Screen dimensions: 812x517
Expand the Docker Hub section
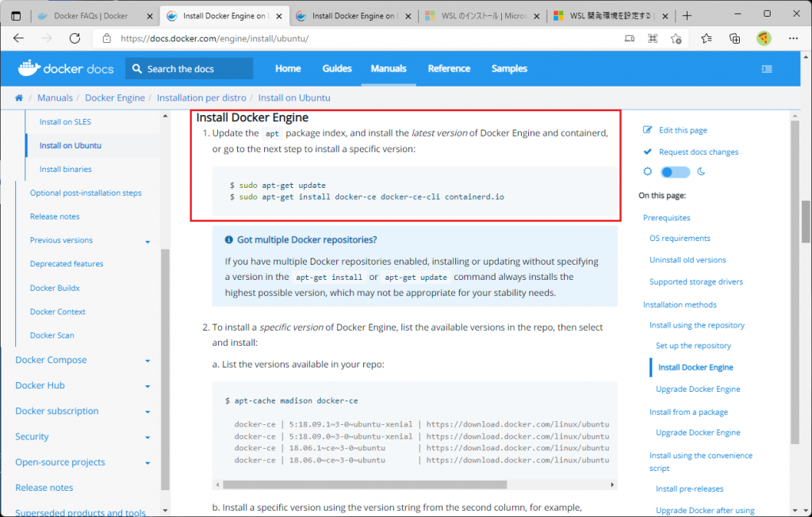coord(147,386)
